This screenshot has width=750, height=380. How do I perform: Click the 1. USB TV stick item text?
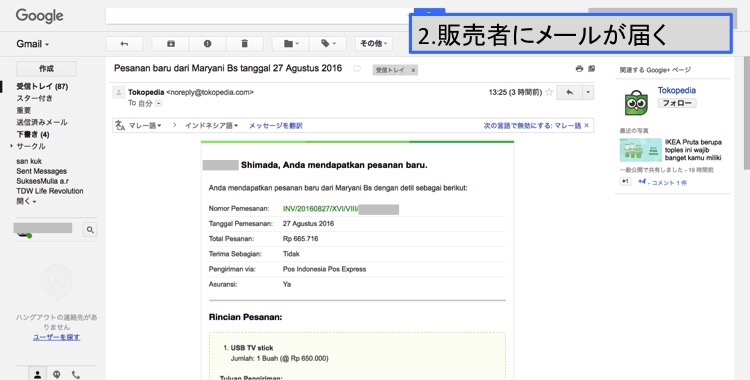tap(248, 348)
